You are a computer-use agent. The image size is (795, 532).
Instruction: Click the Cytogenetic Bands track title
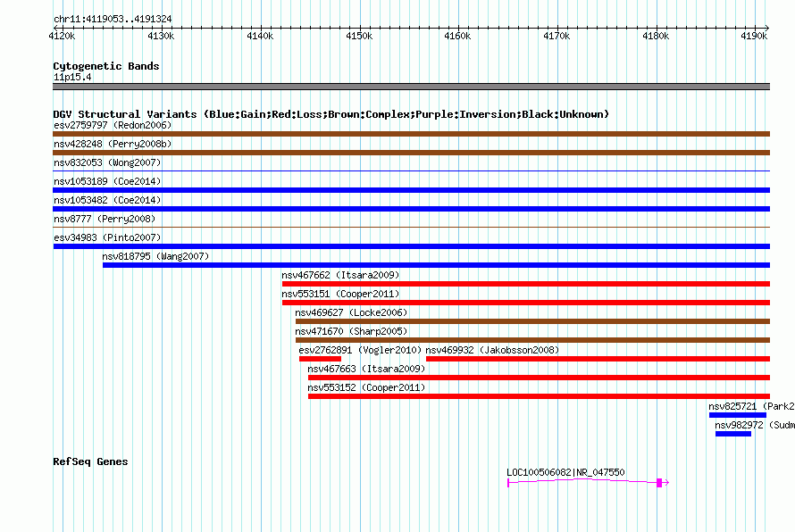106,66
